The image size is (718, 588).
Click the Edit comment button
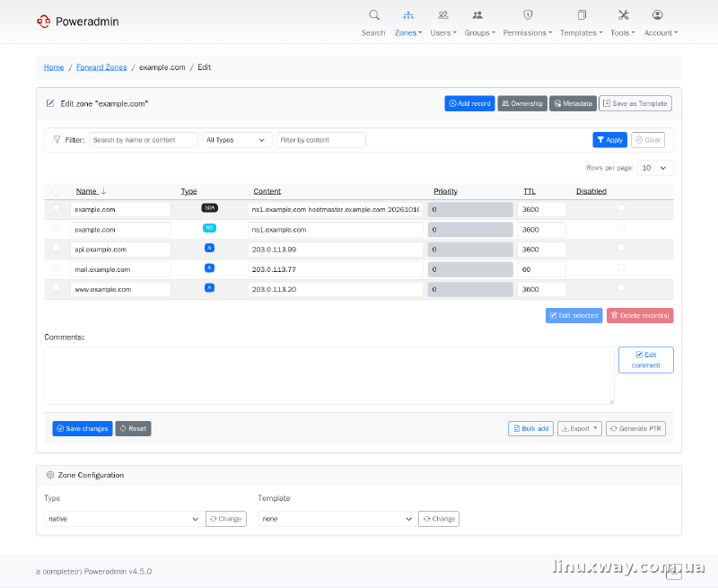645,360
